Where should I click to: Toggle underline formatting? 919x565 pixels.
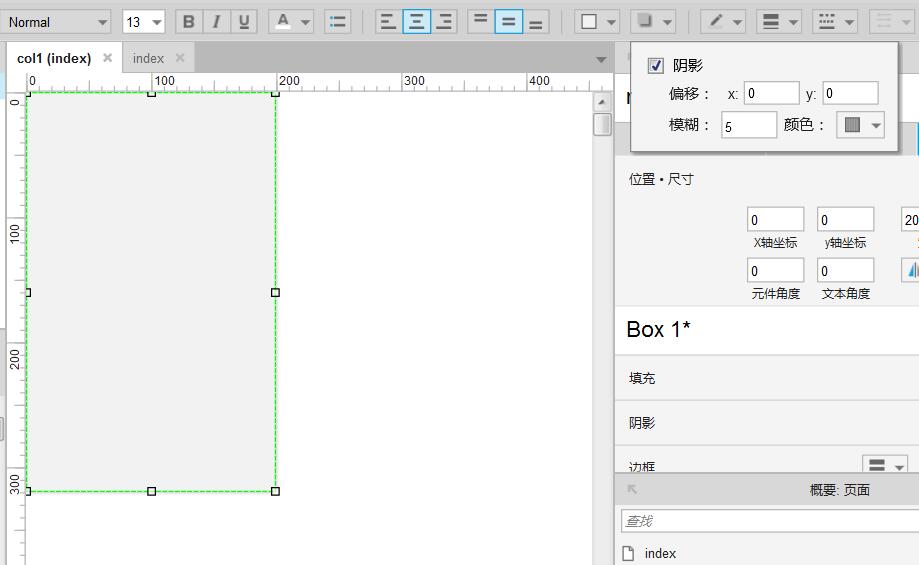click(x=244, y=22)
